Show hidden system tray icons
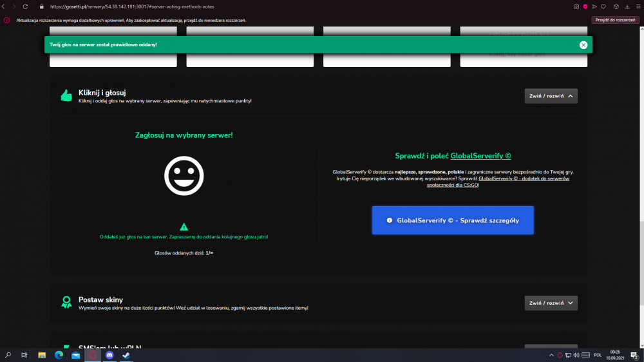The width and height of the screenshot is (644, 362). point(551,356)
